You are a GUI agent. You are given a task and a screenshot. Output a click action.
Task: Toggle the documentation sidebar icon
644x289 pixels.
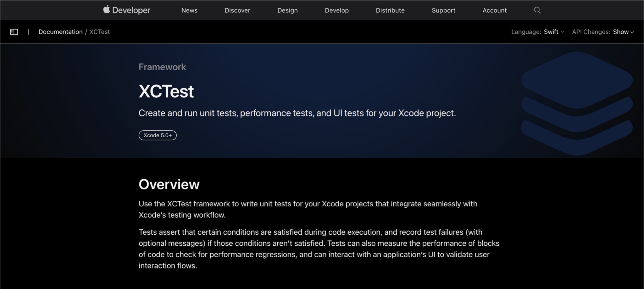click(x=14, y=32)
